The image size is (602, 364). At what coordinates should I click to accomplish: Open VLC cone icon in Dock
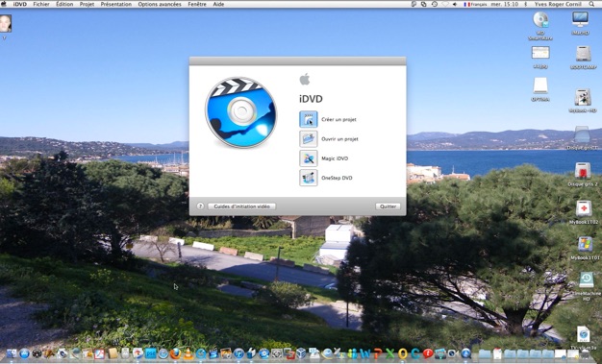188,353
